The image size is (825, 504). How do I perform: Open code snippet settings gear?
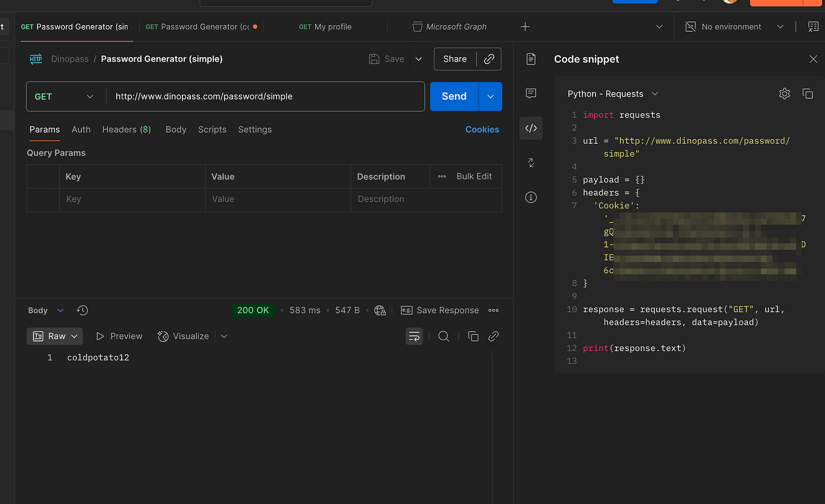tap(784, 93)
